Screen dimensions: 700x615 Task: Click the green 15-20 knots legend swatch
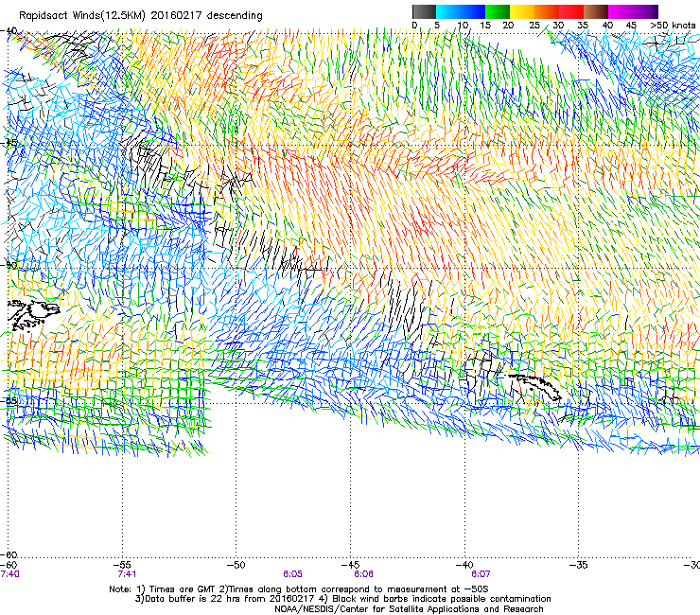click(498, 11)
